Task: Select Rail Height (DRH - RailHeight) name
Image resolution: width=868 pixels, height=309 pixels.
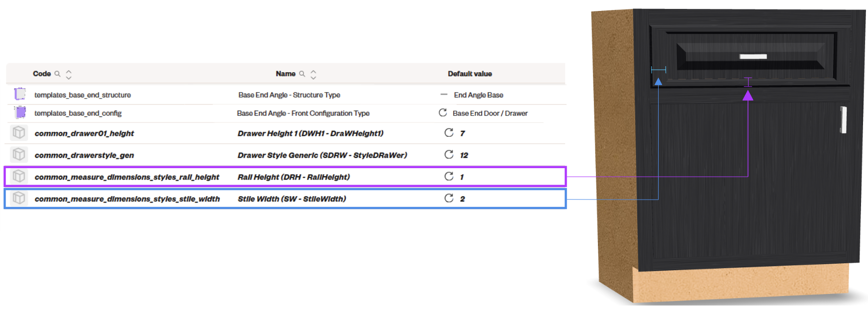Action: pyautogui.click(x=293, y=177)
